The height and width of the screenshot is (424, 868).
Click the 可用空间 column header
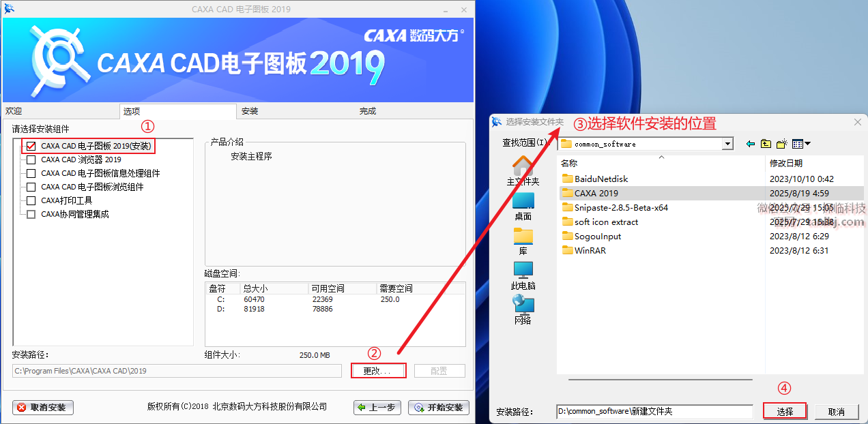tap(342, 288)
